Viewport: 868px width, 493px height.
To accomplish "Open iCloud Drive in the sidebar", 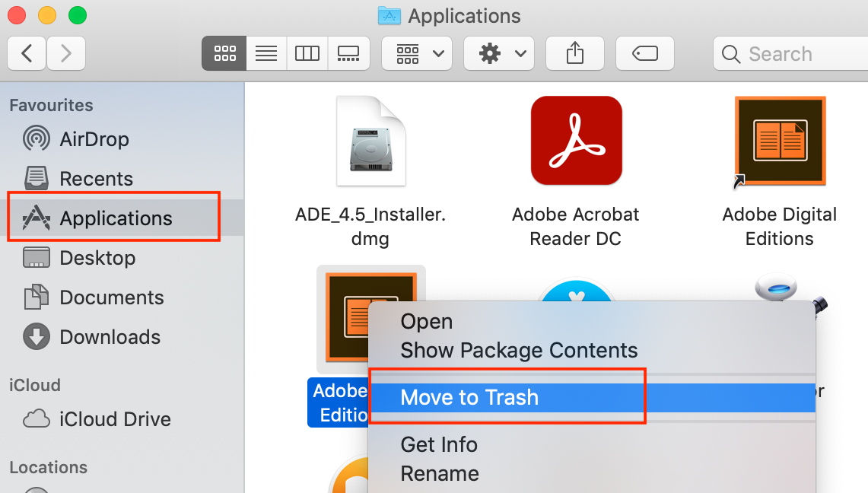I will click(122, 419).
